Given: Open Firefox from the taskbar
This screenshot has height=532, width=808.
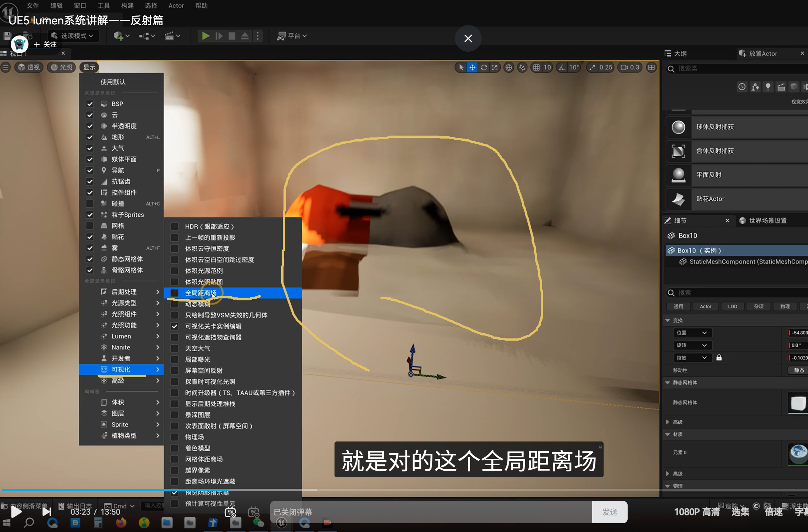Looking at the screenshot, I should 121,523.
